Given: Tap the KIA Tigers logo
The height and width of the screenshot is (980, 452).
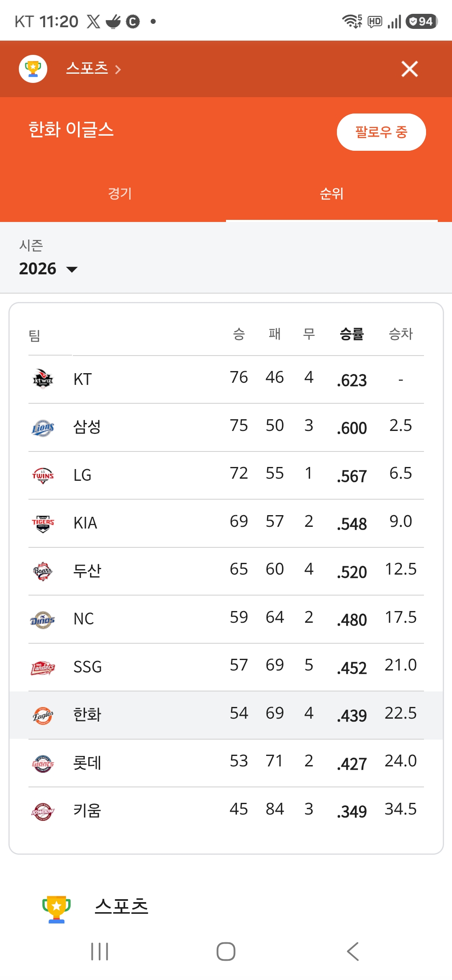Looking at the screenshot, I should click(x=43, y=523).
